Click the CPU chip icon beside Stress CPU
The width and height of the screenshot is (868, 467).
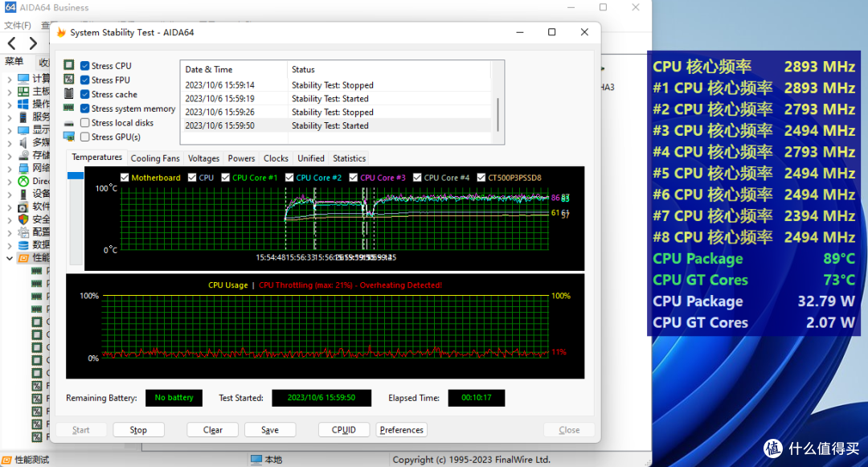pyautogui.click(x=68, y=65)
